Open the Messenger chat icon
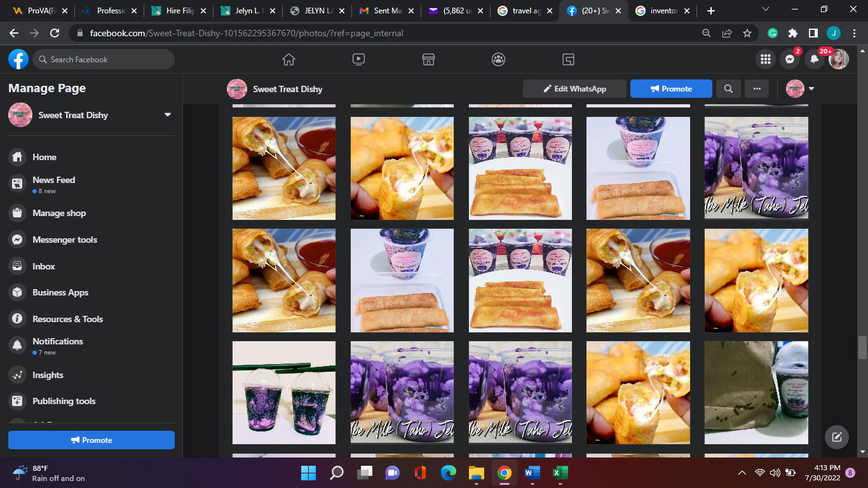 (790, 59)
